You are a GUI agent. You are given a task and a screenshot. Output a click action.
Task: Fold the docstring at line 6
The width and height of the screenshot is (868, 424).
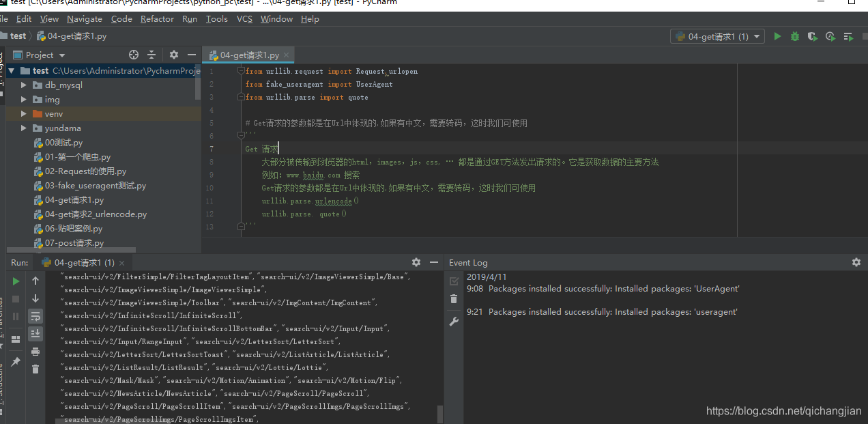pyautogui.click(x=241, y=136)
